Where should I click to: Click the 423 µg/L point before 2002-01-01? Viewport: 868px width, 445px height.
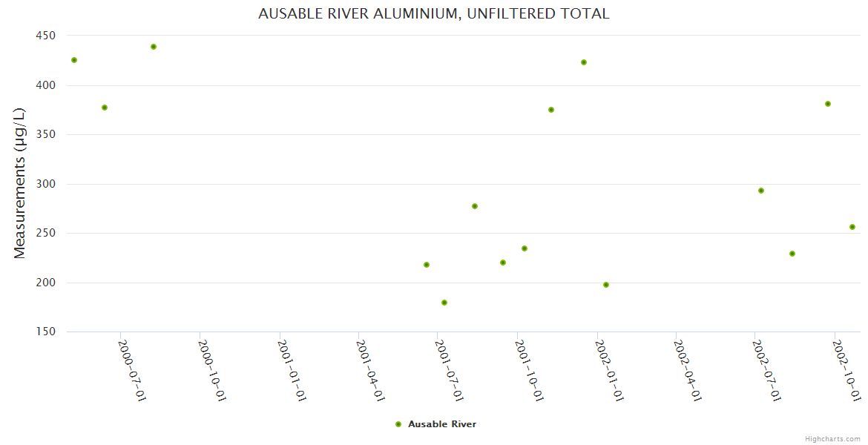point(584,62)
